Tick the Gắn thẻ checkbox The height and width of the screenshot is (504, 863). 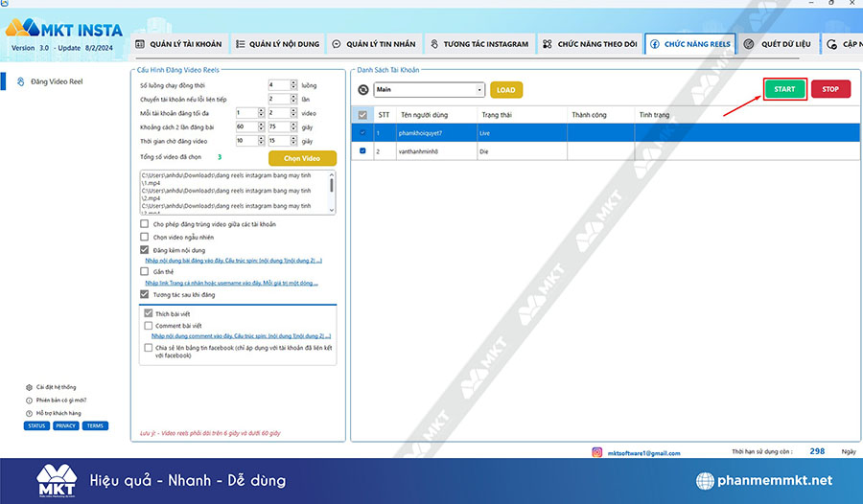coord(144,271)
